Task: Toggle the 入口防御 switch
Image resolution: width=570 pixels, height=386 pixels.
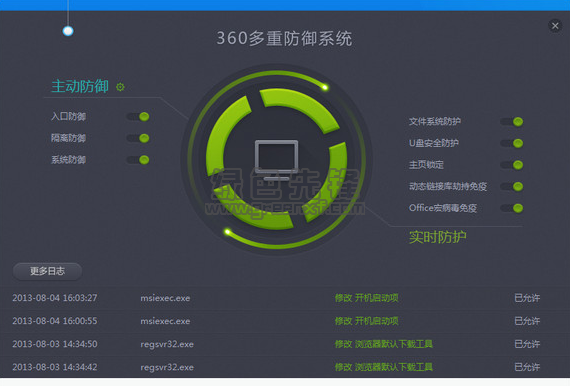Action: point(138,117)
